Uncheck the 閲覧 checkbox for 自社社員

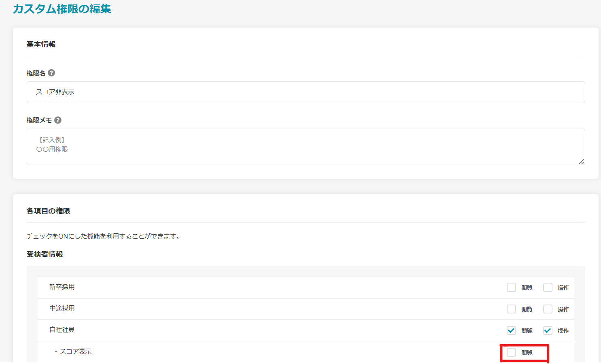[x=511, y=330]
